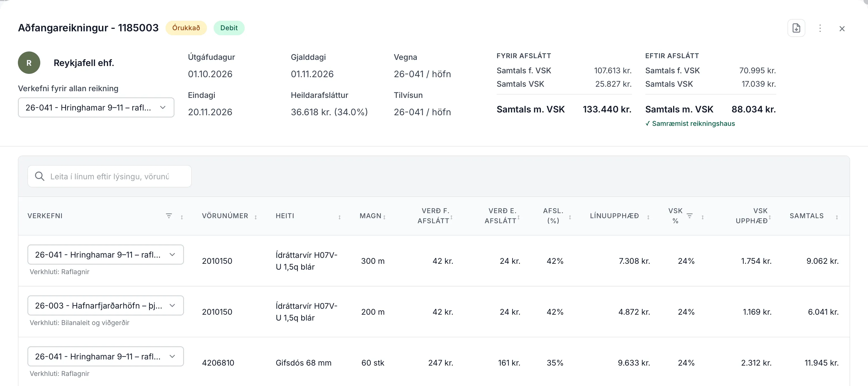
Task: Sort by Verkefni column
Action: click(182, 217)
